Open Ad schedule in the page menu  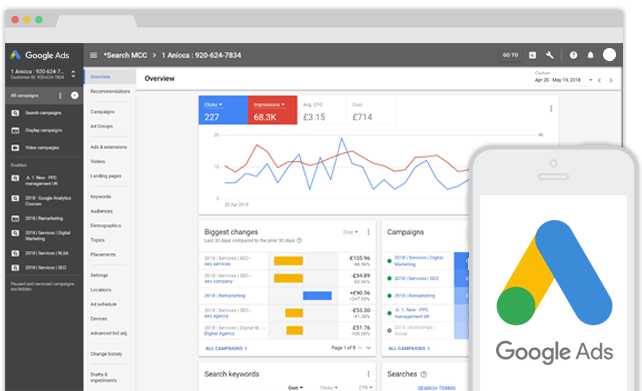(x=103, y=304)
